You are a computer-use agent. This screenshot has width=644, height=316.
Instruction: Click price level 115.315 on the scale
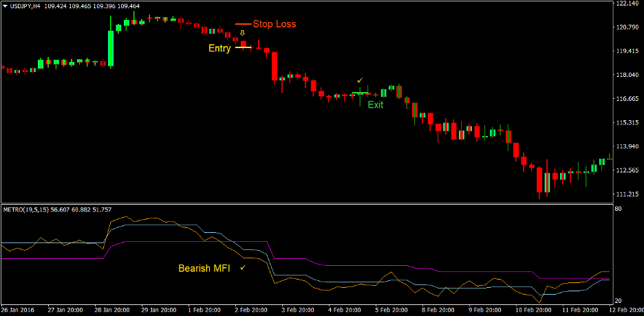click(x=627, y=122)
